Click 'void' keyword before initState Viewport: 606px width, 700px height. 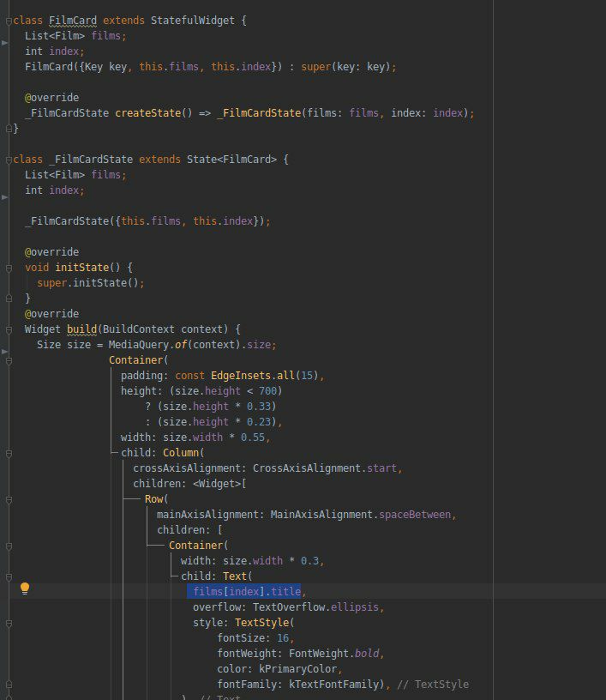point(37,268)
